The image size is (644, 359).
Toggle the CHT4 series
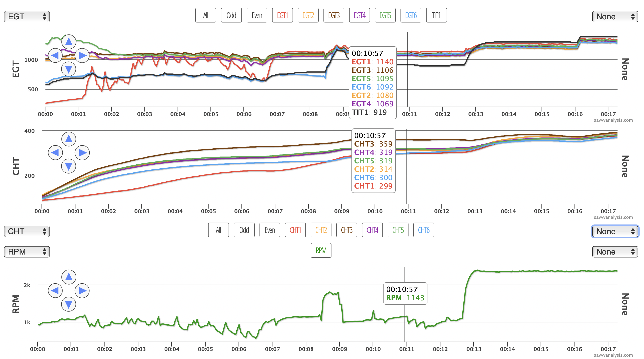click(373, 230)
